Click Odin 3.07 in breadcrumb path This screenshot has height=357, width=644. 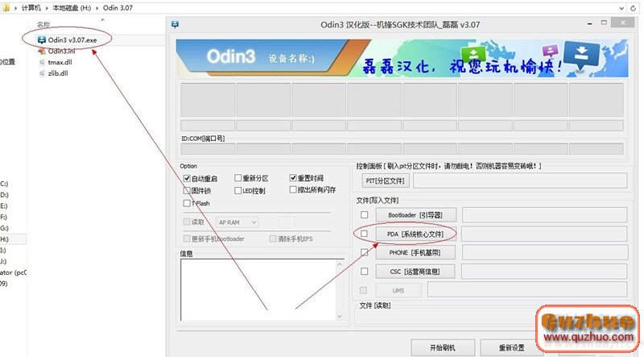pos(118,8)
